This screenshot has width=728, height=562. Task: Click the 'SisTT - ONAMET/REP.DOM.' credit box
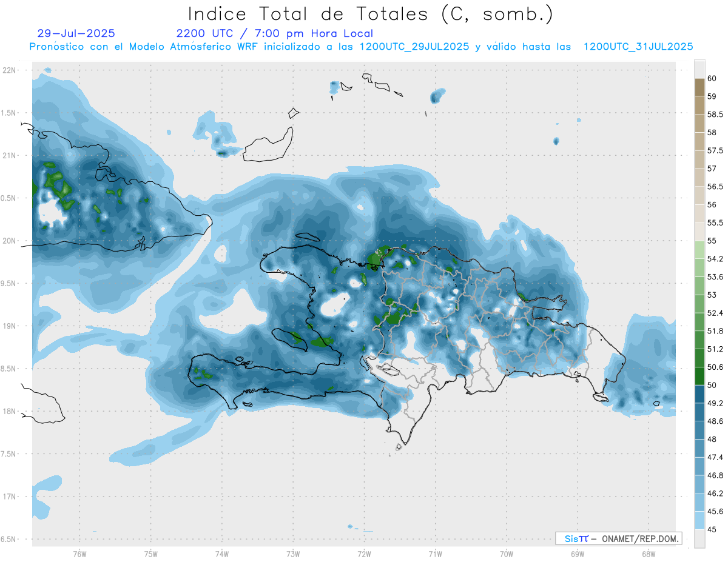[618, 538]
